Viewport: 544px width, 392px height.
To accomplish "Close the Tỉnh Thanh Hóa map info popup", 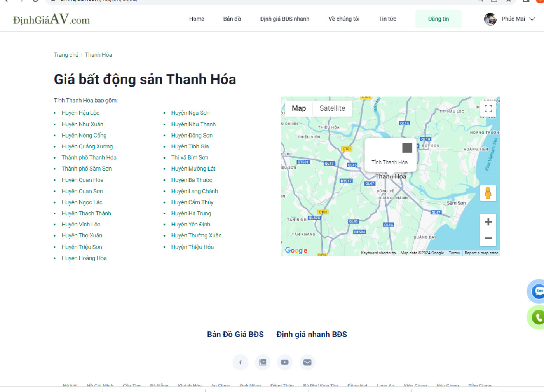I will 407,148.
